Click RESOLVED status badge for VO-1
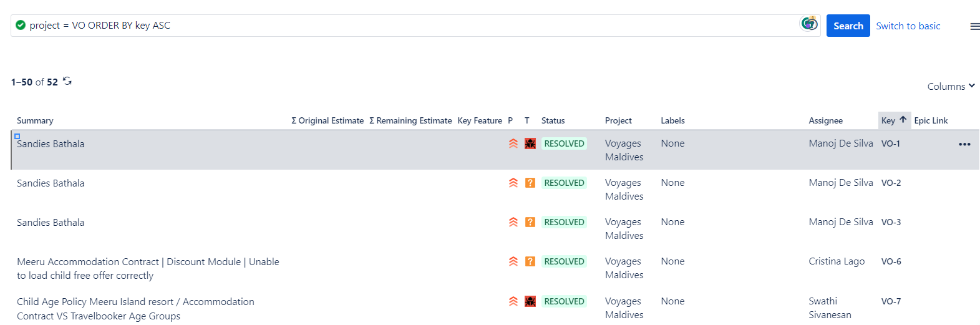 tap(564, 143)
